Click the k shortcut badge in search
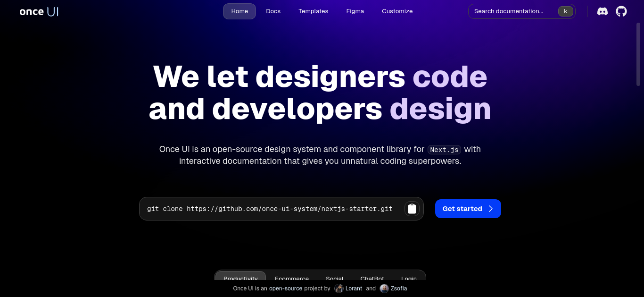This screenshot has width=644, height=297. pos(565,11)
